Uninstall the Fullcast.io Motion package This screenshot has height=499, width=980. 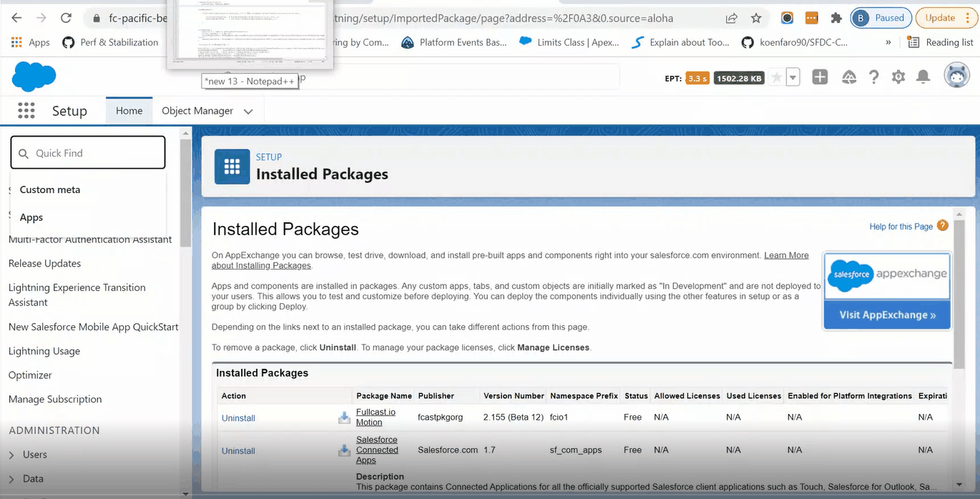pyautogui.click(x=238, y=418)
